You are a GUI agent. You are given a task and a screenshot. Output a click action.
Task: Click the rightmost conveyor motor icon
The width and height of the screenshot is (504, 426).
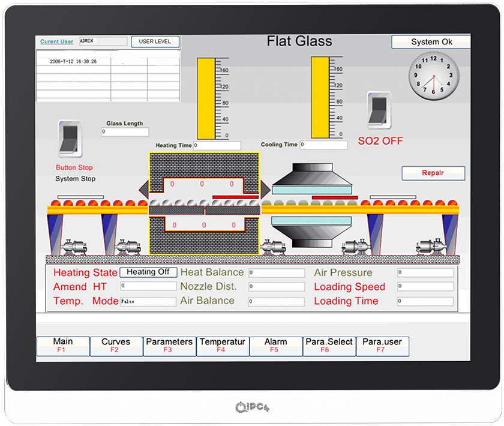pyautogui.click(x=431, y=247)
